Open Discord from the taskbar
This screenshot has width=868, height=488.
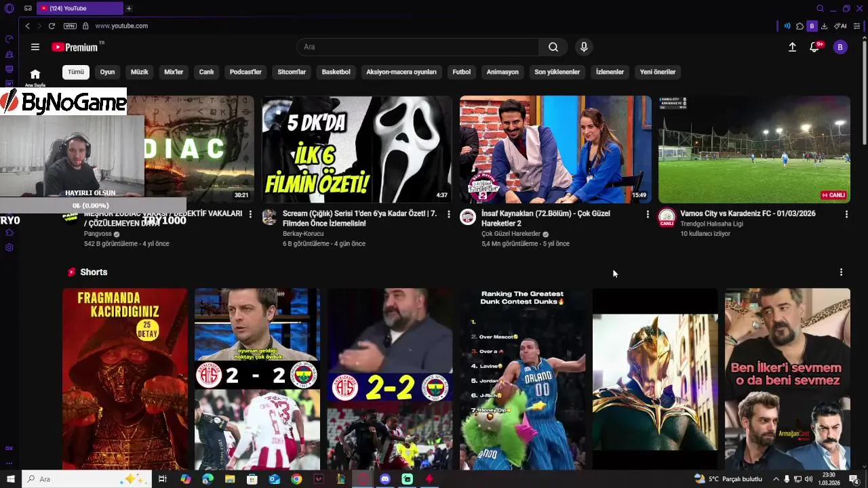pyautogui.click(x=385, y=479)
